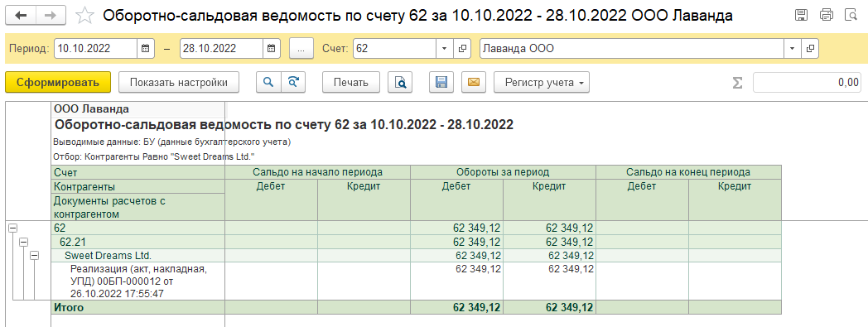The image size is (868, 327).
Task: Click the sigma sum icon
Action: pos(737,83)
